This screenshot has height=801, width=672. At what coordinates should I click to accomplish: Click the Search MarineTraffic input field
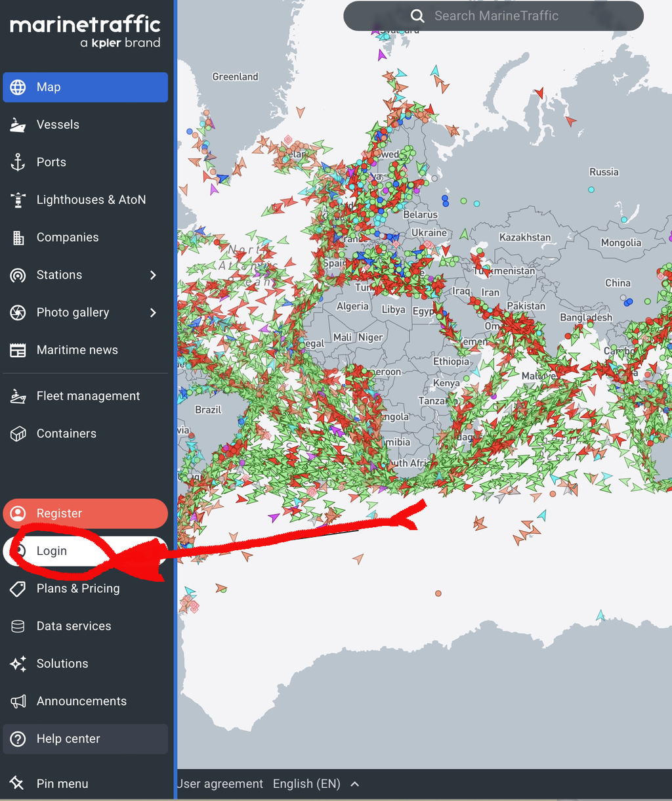click(x=493, y=16)
